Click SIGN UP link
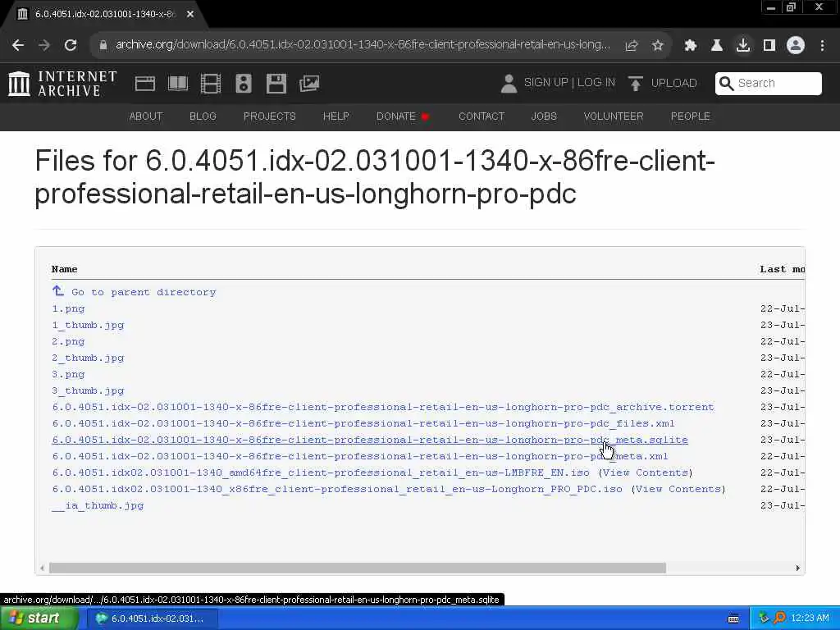Viewport: 840px width, 630px height. [x=546, y=83]
